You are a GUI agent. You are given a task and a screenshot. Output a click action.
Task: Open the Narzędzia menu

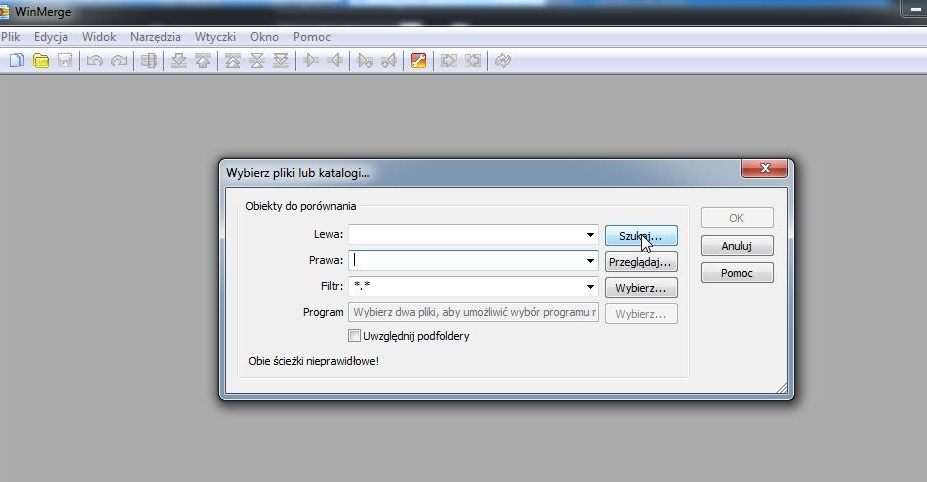155,37
